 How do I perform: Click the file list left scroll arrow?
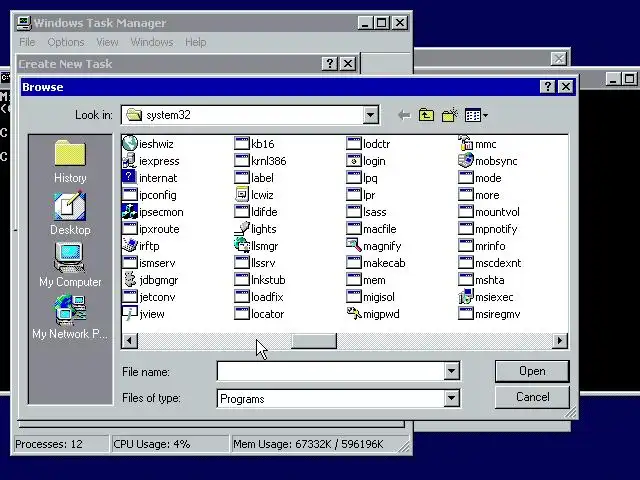[130, 340]
